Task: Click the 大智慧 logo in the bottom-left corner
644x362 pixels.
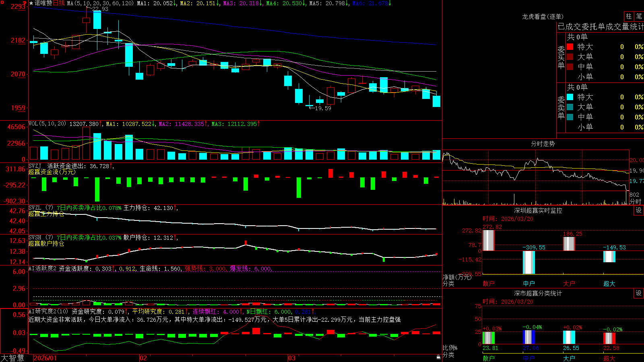Action: (x=12, y=358)
